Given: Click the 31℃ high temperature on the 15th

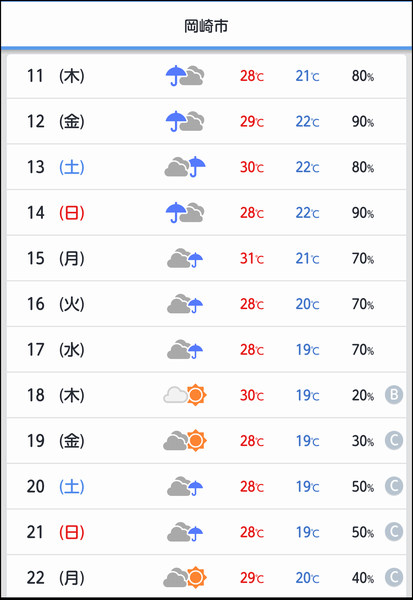Looking at the screenshot, I should pyautogui.click(x=252, y=258).
